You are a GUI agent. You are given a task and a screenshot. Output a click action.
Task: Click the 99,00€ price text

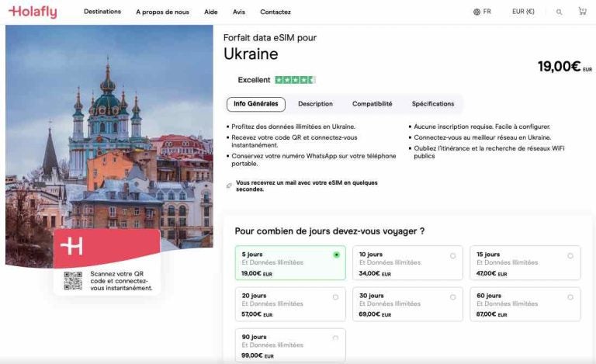click(258, 355)
